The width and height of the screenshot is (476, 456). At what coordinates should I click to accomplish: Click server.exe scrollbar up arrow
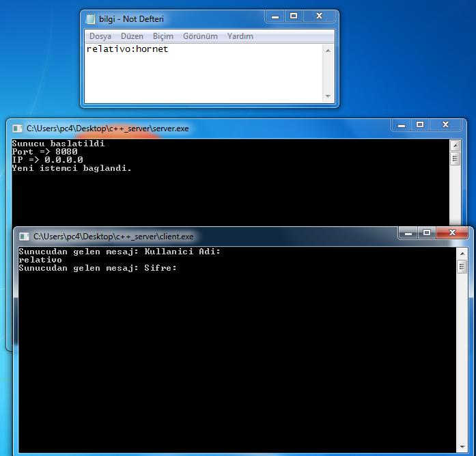[455, 146]
